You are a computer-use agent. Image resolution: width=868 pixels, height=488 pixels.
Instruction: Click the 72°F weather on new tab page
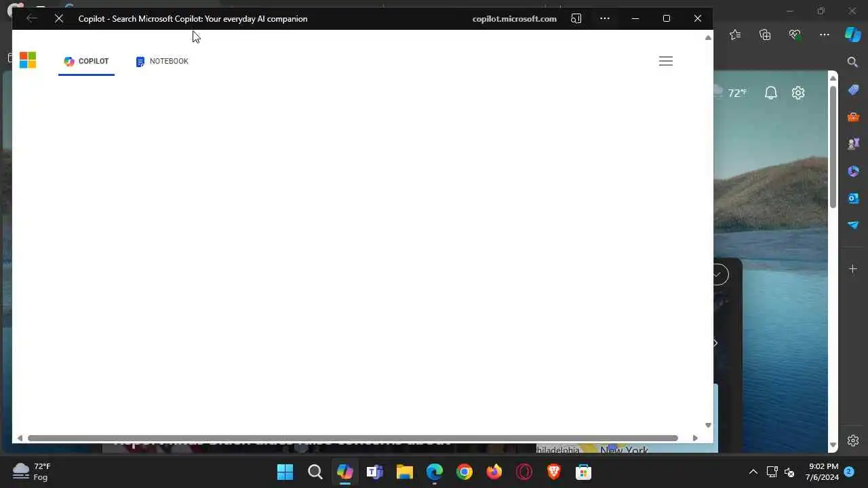point(736,93)
